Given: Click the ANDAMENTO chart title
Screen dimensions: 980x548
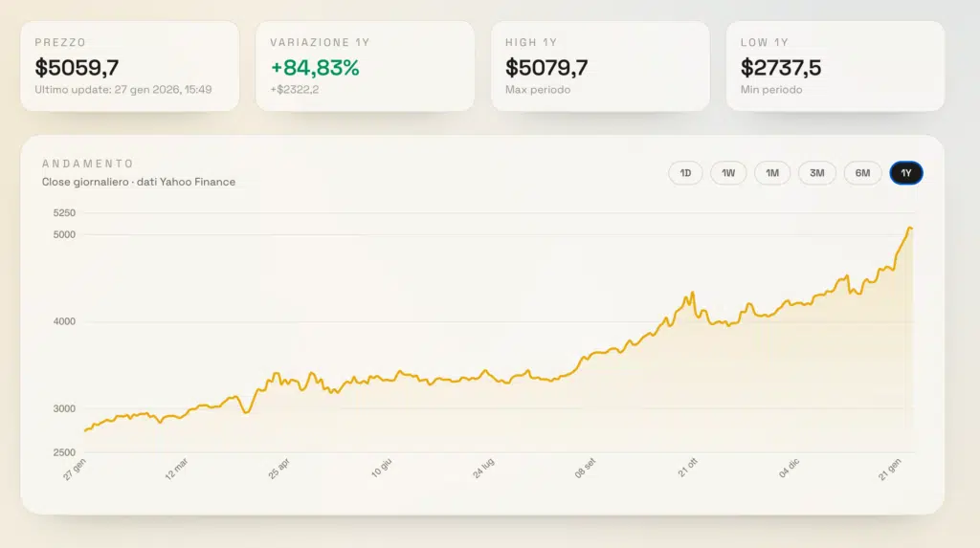Looking at the screenshot, I should (x=88, y=164).
